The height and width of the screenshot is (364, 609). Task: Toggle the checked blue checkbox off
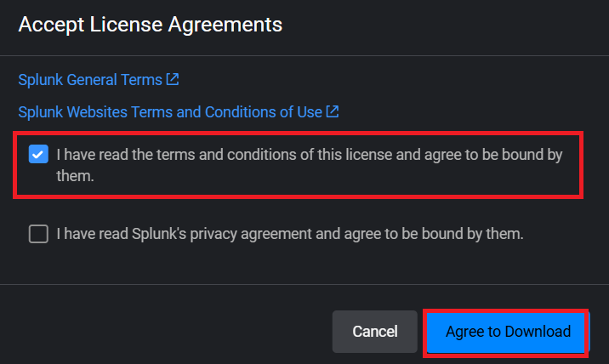click(38, 155)
